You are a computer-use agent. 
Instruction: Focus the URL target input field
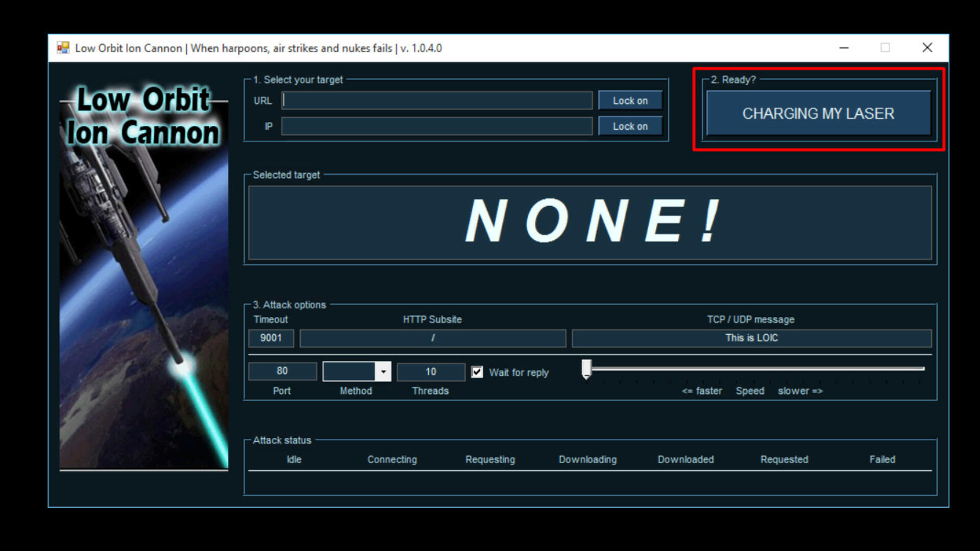coord(437,101)
